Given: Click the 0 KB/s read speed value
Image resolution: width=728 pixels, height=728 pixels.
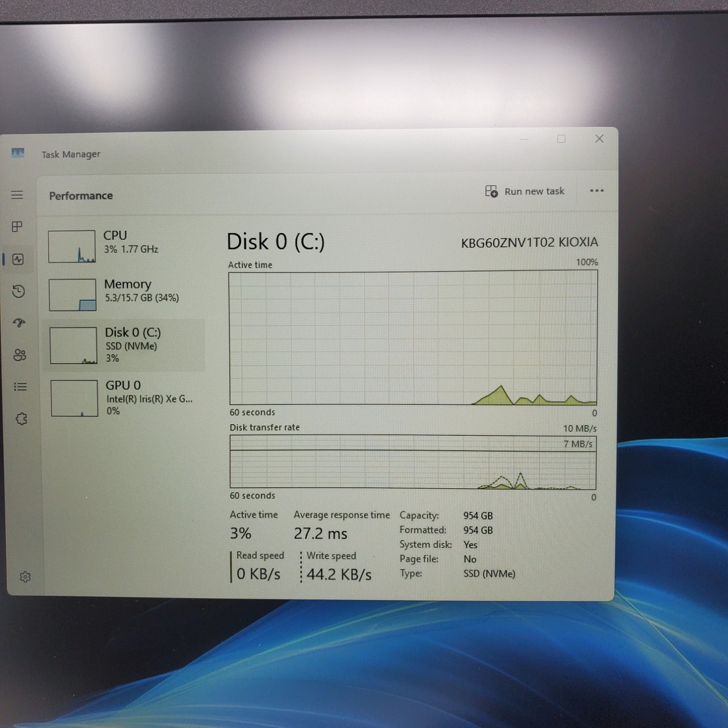Looking at the screenshot, I should [x=258, y=574].
